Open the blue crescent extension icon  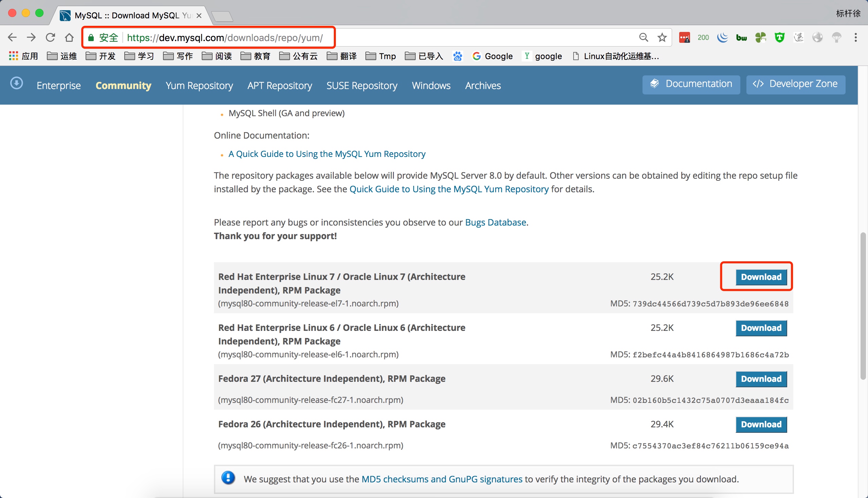coord(722,37)
